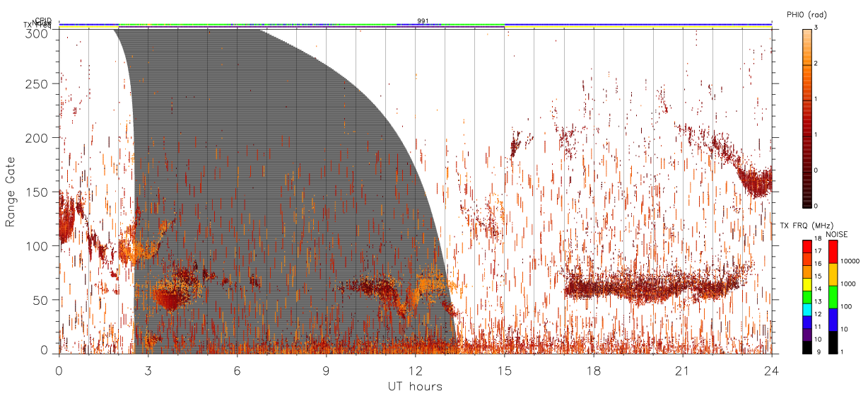Pick the yellow-orange NOISE swatch between 1000 and 10000
This screenshot has height=401, width=868.
(833, 274)
